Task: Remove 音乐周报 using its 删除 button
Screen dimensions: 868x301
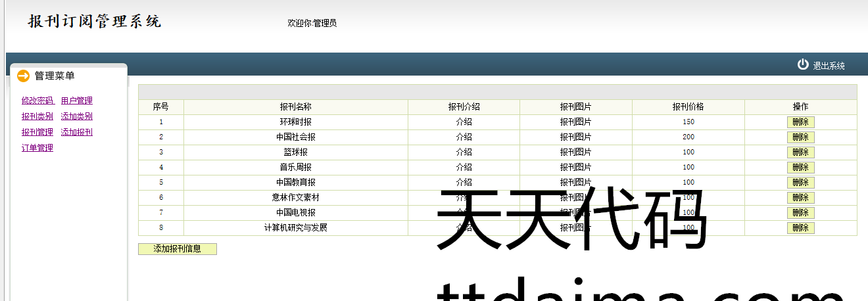Action: 800,168
